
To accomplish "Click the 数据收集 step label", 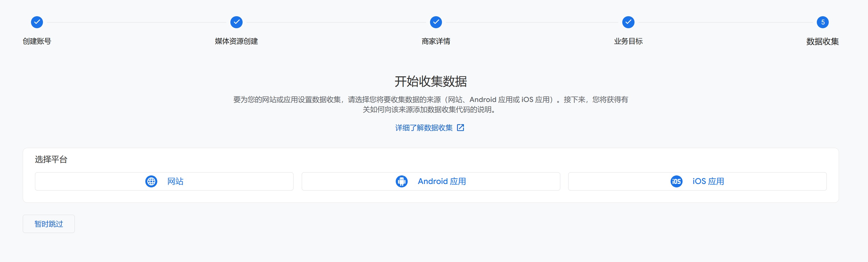I will click(822, 42).
